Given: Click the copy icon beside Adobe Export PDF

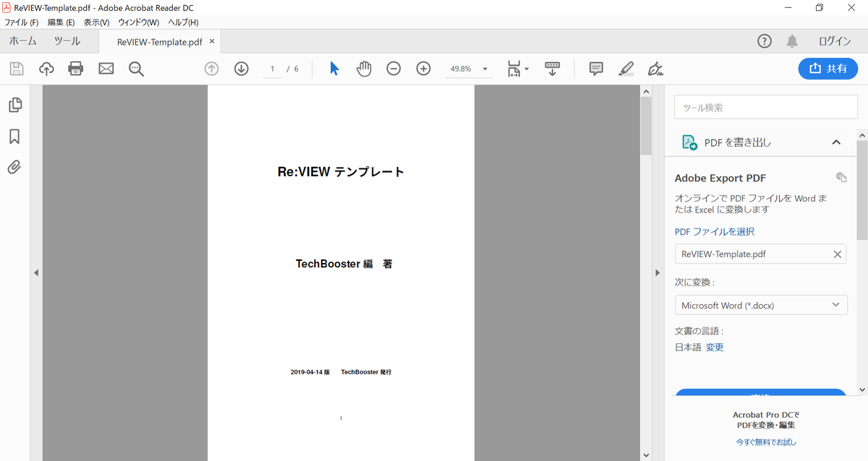Looking at the screenshot, I should pyautogui.click(x=841, y=177).
